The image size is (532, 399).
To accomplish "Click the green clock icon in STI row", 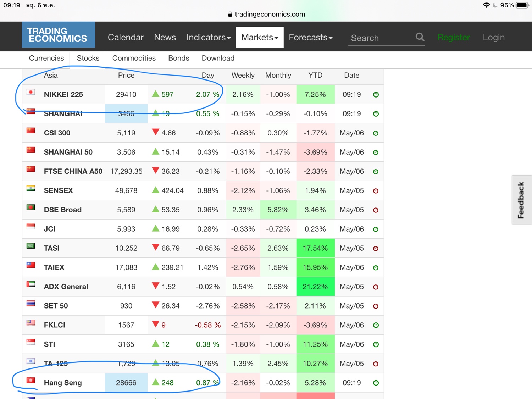I will click(376, 344).
